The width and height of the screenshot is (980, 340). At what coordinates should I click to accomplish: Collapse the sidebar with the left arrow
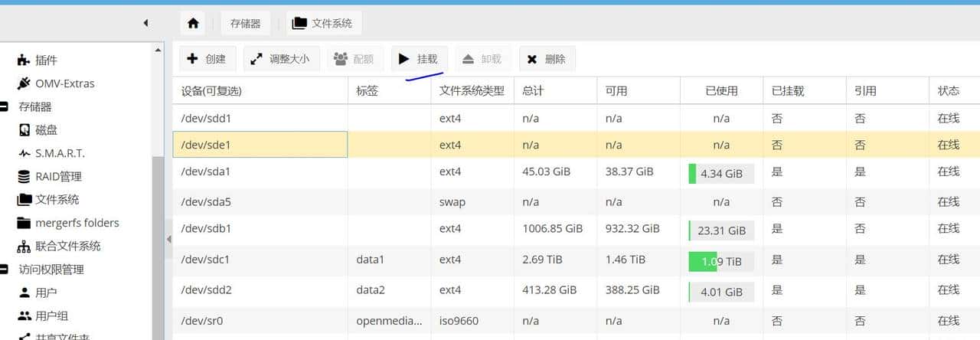click(145, 23)
